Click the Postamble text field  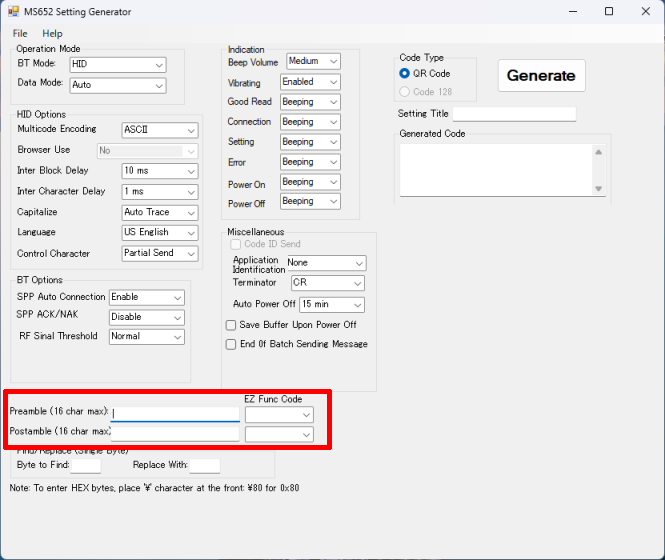pyautogui.click(x=175, y=432)
